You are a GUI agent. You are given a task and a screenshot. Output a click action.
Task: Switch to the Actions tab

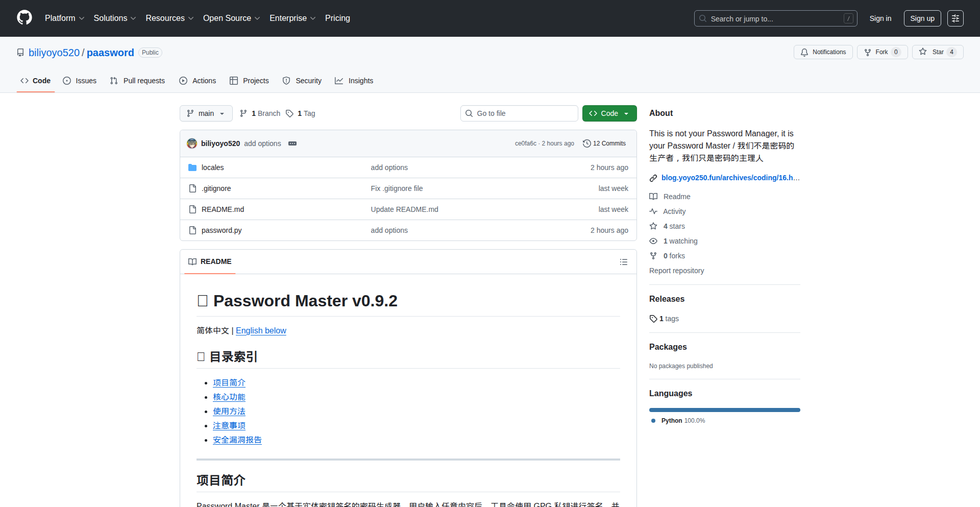(198, 81)
